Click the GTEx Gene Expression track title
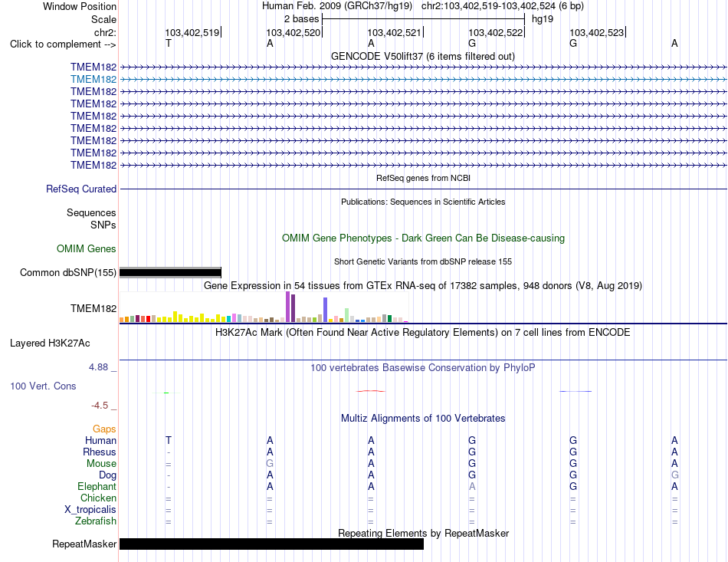The image size is (728, 562). point(423,286)
